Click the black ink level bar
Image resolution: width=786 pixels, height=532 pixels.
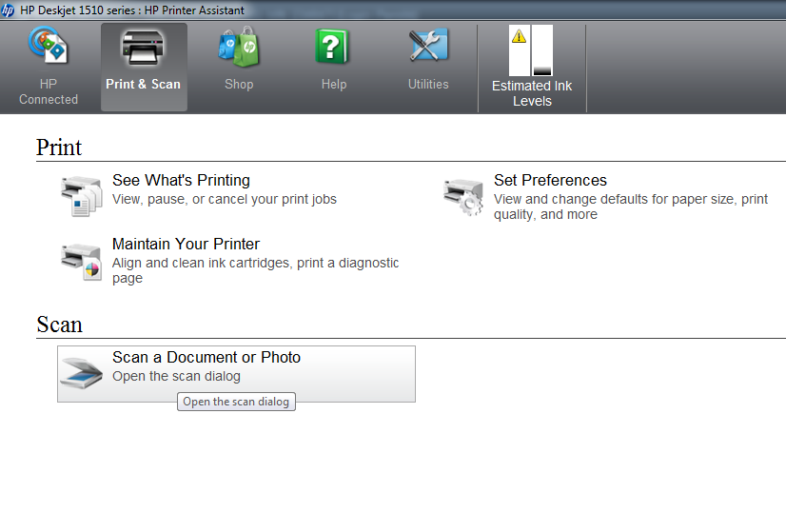(541, 50)
